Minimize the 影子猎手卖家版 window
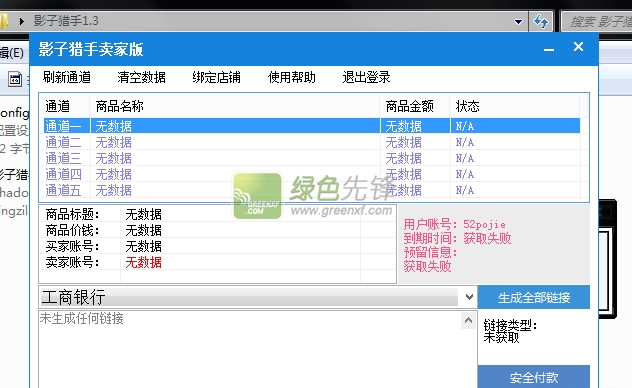This screenshot has height=388, width=632. [x=549, y=49]
